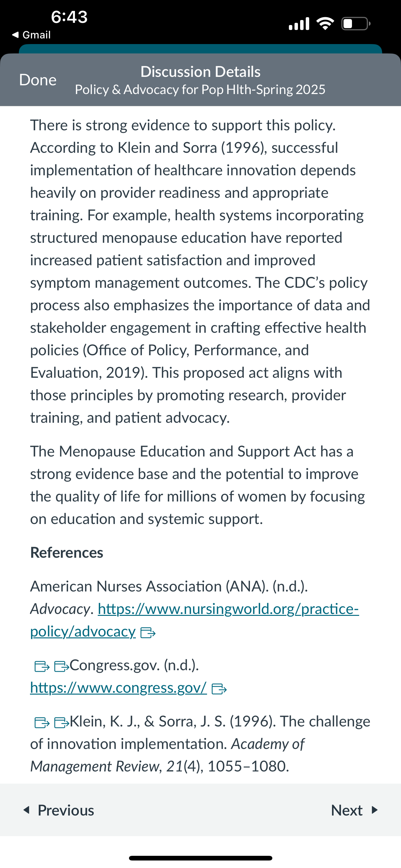Go to the Previous discussion

[59, 810]
